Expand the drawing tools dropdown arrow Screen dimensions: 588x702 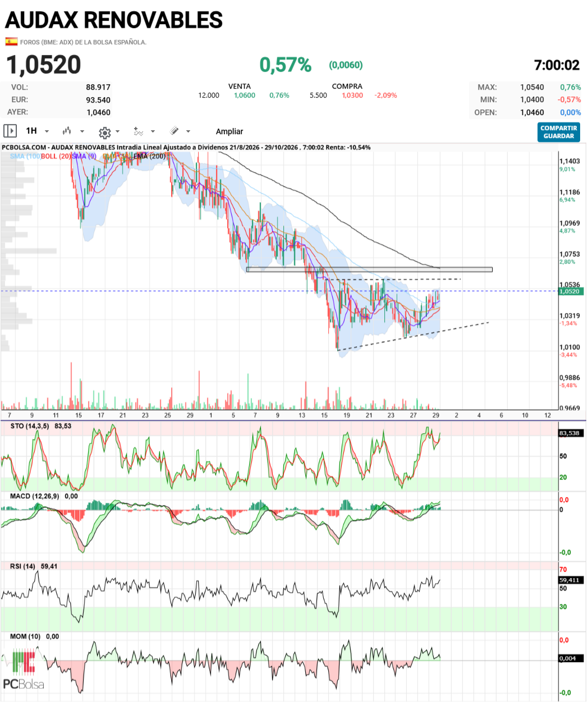coord(188,131)
